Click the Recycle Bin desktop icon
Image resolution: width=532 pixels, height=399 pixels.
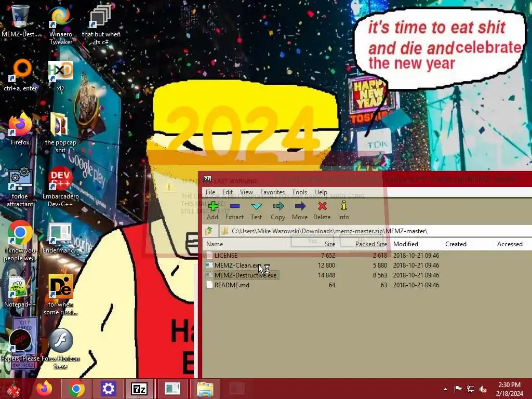pos(20,21)
